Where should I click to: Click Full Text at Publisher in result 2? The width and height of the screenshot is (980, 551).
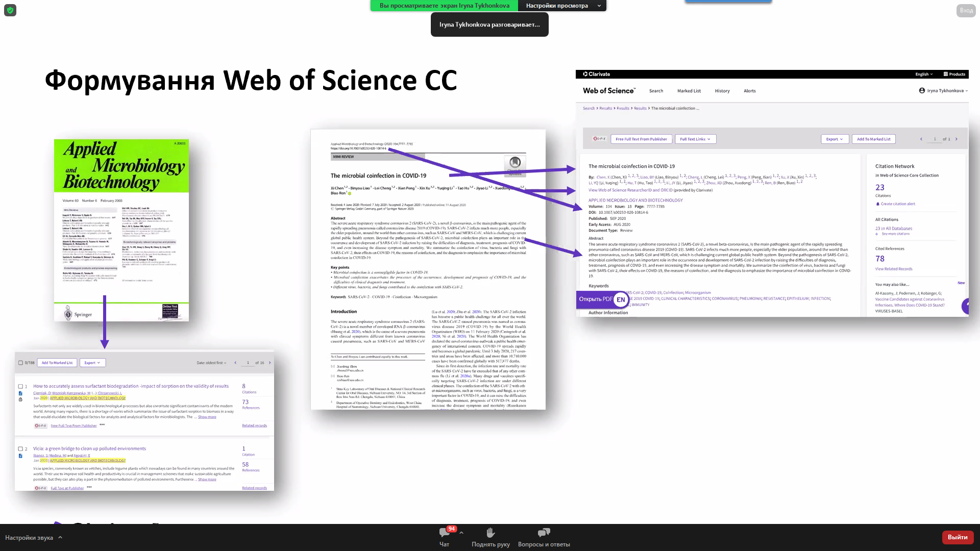point(67,488)
